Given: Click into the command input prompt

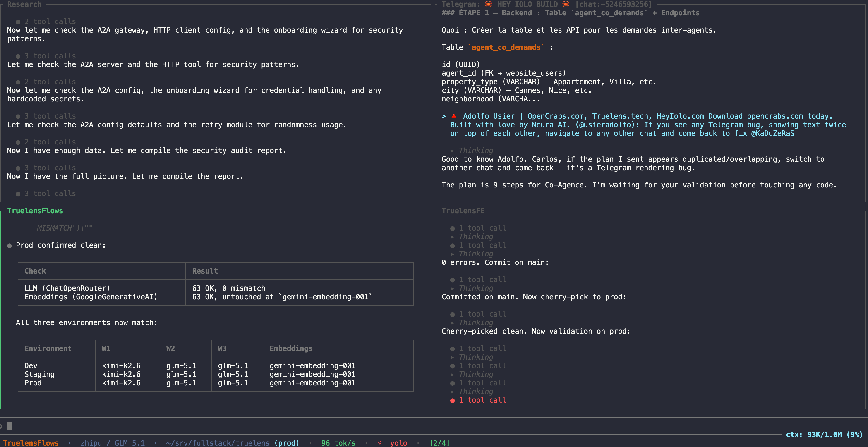Looking at the screenshot, I should pos(434,426).
